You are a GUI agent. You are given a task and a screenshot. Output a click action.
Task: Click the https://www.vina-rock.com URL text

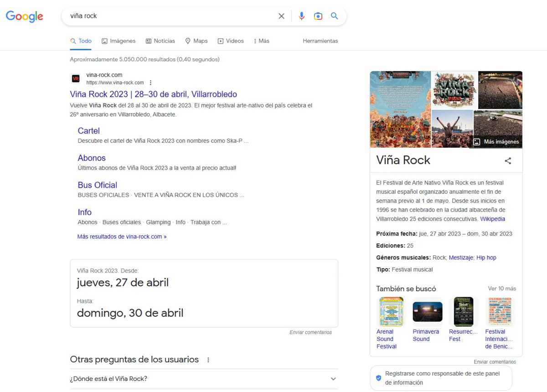point(115,83)
